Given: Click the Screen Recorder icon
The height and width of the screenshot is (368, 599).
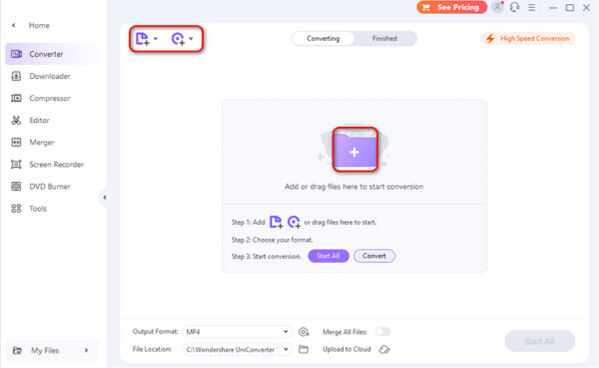Looking at the screenshot, I should click(x=16, y=164).
